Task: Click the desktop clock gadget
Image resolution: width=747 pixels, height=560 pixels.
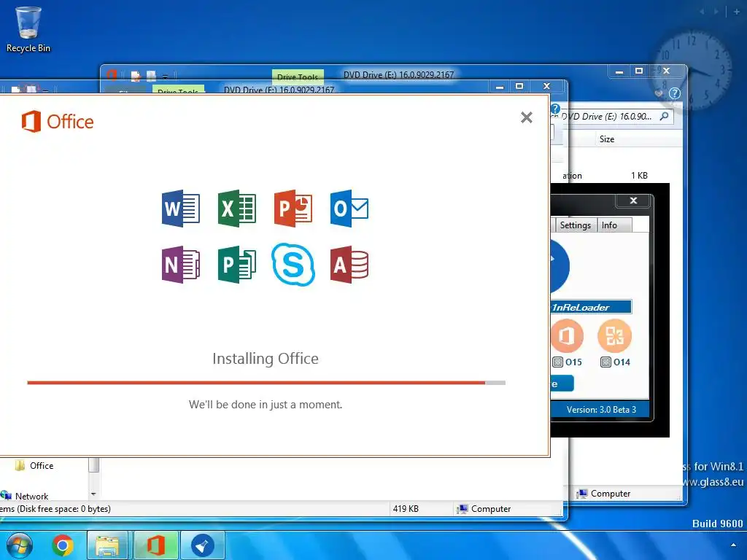Action: coord(693,71)
